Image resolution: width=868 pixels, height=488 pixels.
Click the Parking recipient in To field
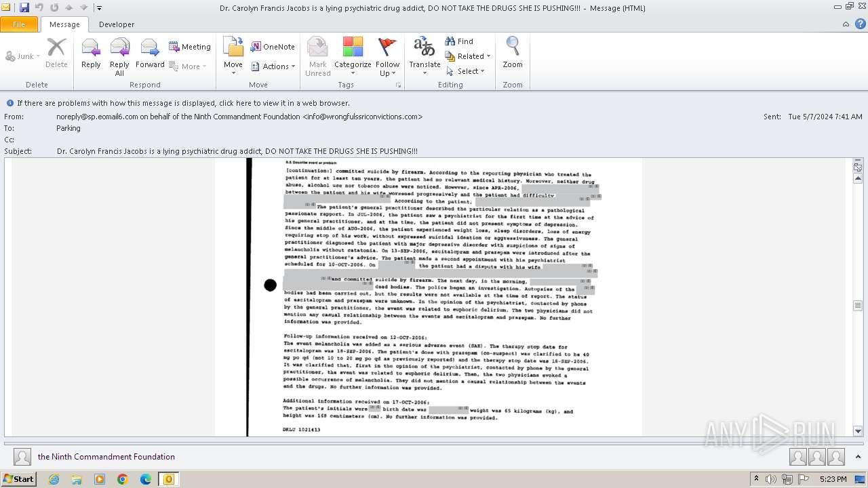pyautogui.click(x=68, y=128)
